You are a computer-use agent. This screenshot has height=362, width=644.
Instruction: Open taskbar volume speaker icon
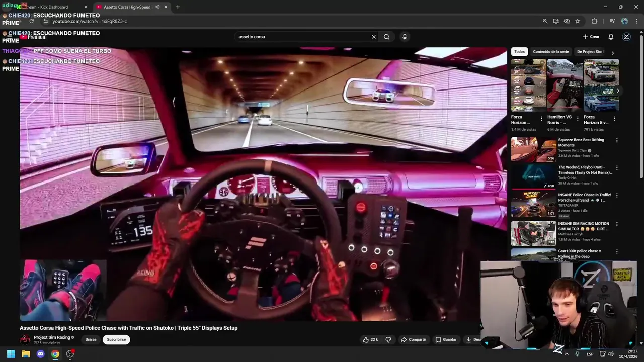[x=611, y=354]
